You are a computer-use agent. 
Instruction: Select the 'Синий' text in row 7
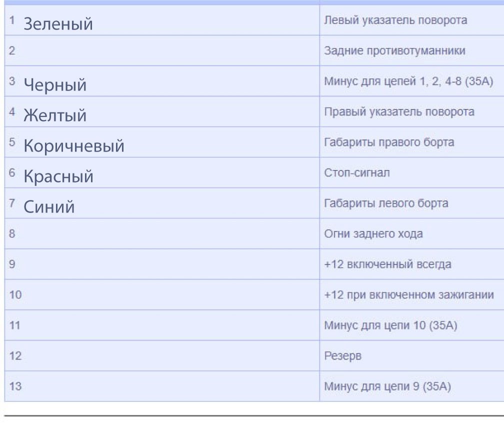(x=49, y=206)
